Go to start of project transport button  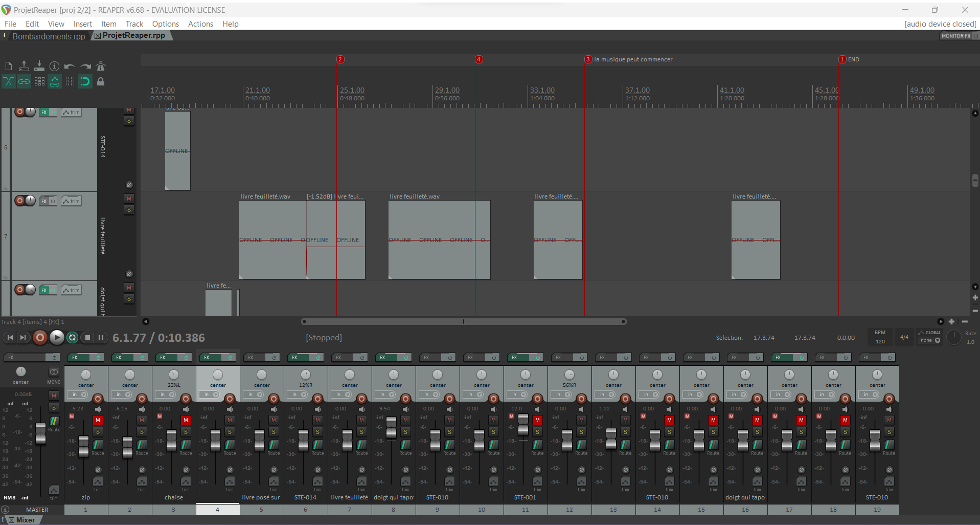tap(10, 337)
